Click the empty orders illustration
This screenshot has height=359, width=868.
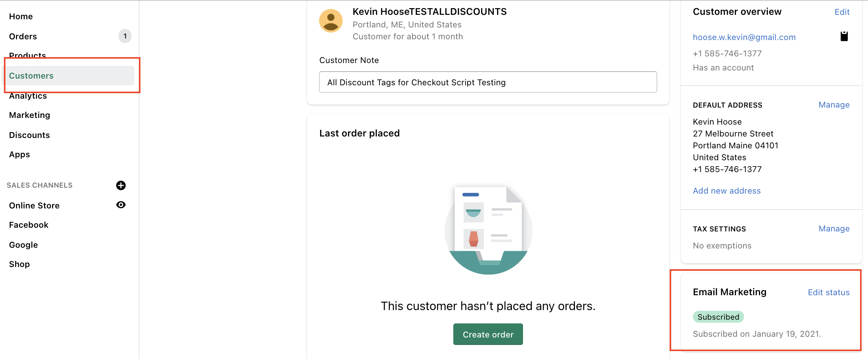coord(488,230)
